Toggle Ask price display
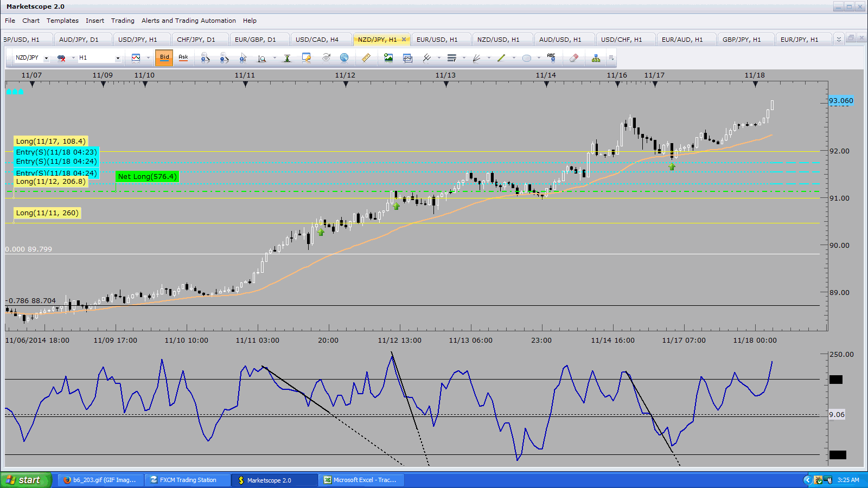This screenshot has height=488, width=868. coord(183,57)
